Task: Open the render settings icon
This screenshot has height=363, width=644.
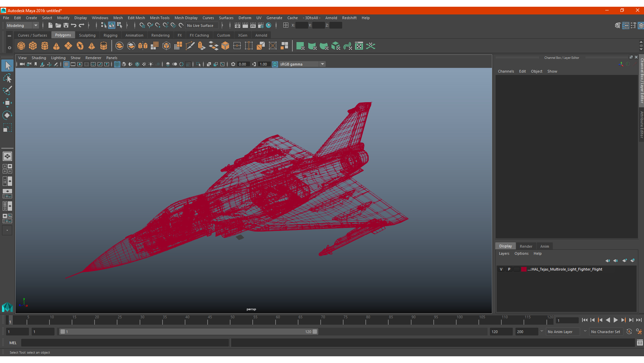Action: tap(261, 25)
